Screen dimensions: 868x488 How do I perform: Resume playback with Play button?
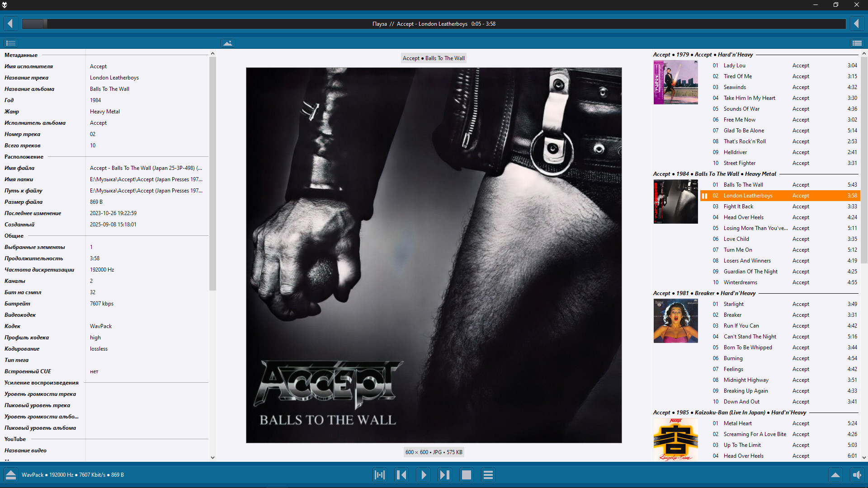[423, 475]
